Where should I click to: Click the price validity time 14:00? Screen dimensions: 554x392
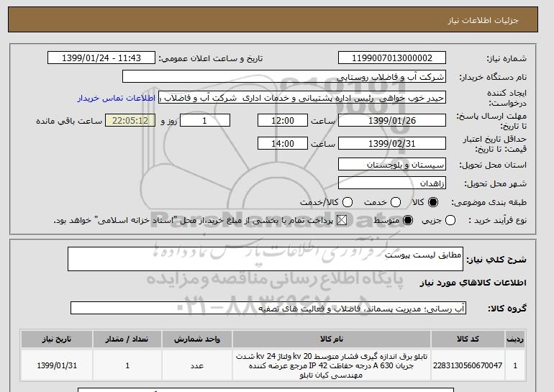click(x=283, y=143)
